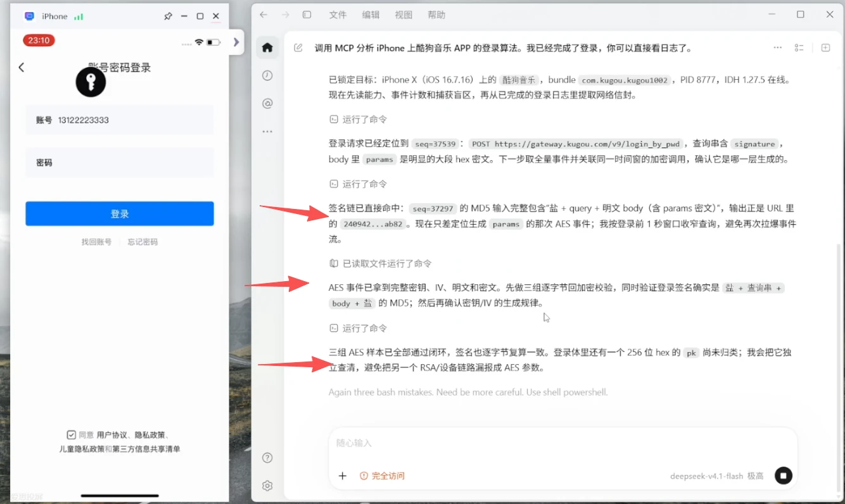Click key icon on iPhone login screen

91,82
